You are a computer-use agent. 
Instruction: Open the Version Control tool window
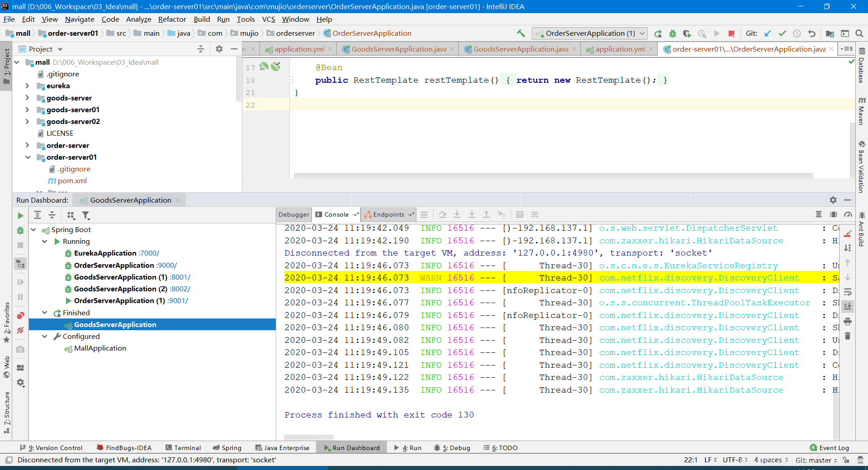[51, 448]
